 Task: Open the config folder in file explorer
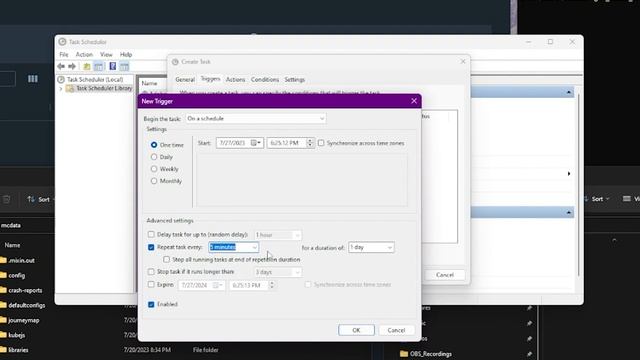[17, 276]
